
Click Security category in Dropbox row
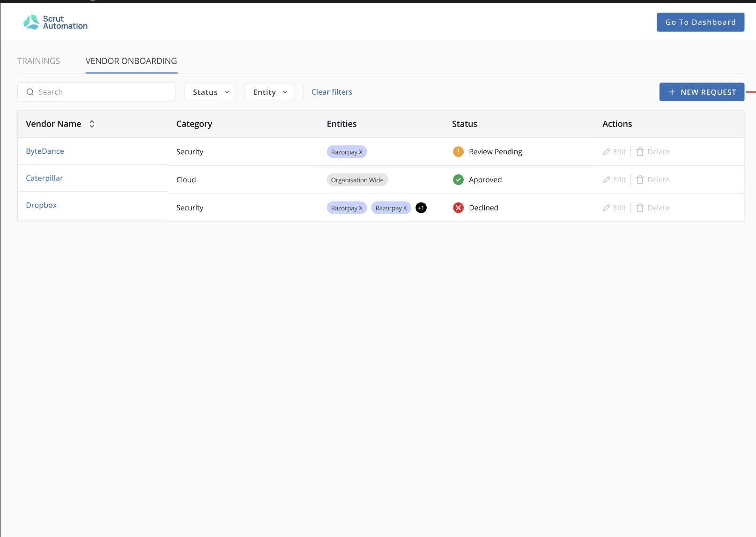[190, 208]
